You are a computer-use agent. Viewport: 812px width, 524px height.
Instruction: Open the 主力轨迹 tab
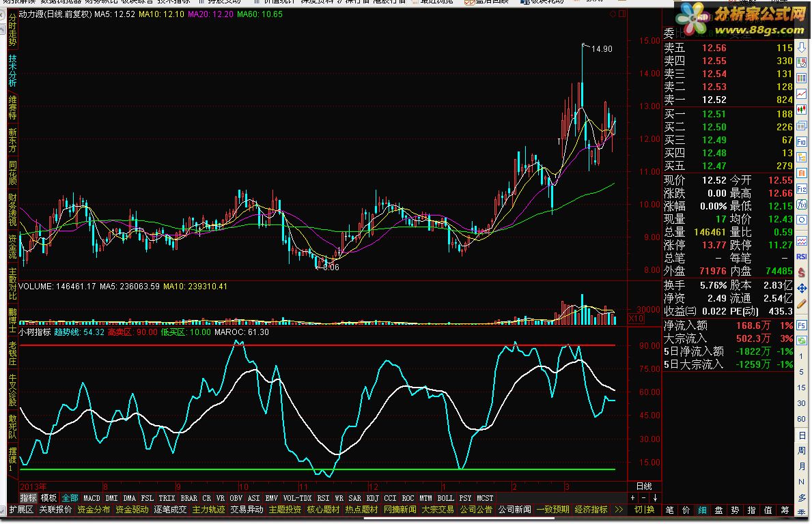click(209, 510)
